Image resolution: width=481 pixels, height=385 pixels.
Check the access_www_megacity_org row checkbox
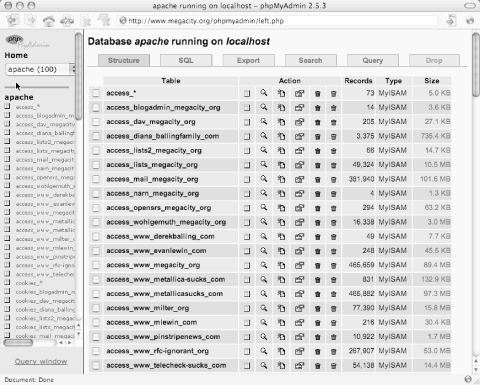click(96, 265)
